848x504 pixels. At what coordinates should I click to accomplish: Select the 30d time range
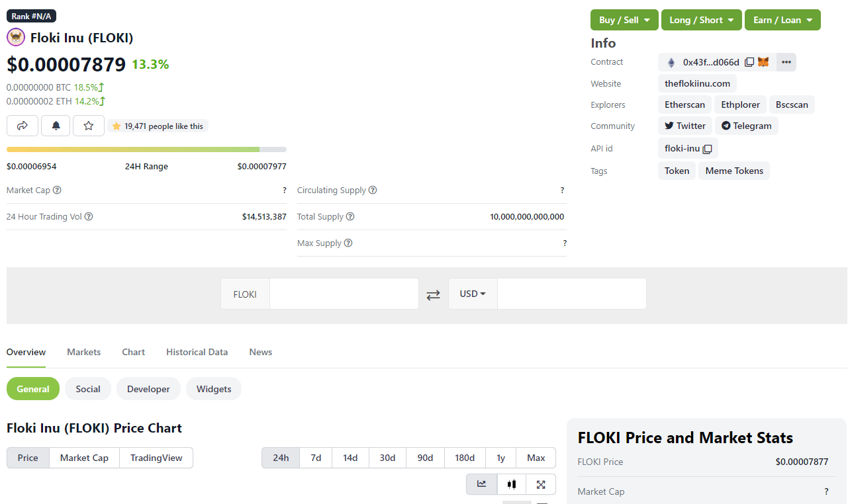(387, 458)
